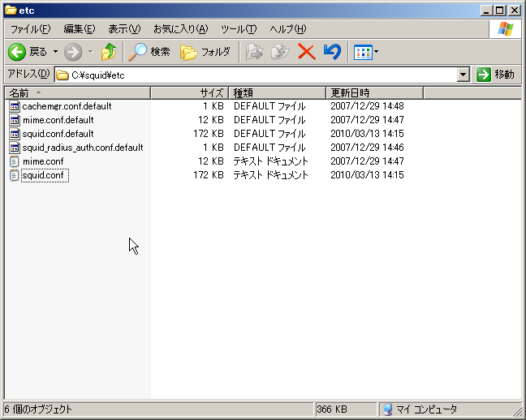Select squid_radius_auth.conf.default file icon
Screen dimensions: 526x420
(x=15, y=148)
